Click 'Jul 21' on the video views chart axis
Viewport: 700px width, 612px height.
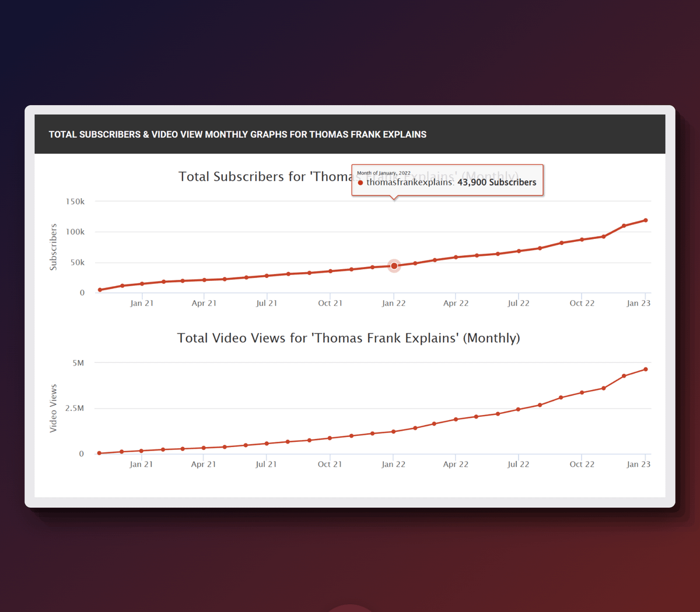[266, 465]
